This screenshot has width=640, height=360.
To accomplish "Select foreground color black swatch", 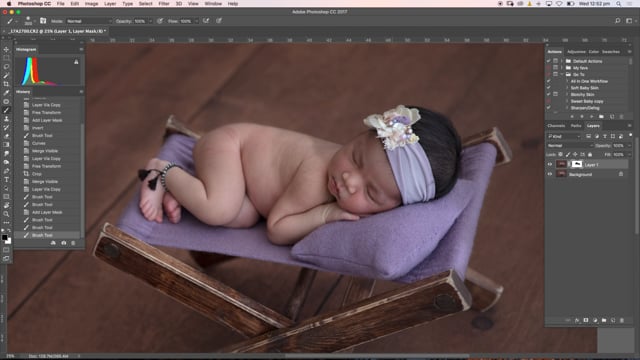I will tap(4, 238).
